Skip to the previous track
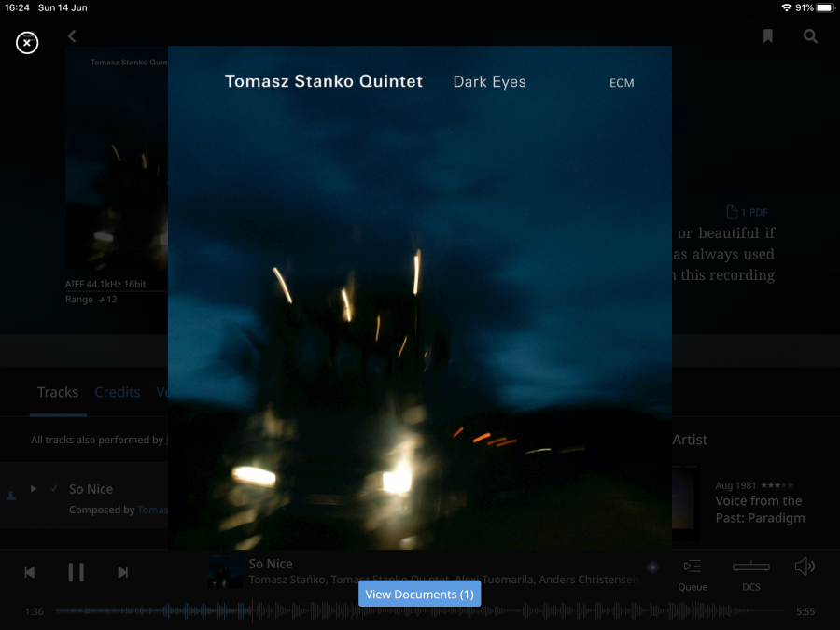The width and height of the screenshot is (840, 630). (30, 572)
